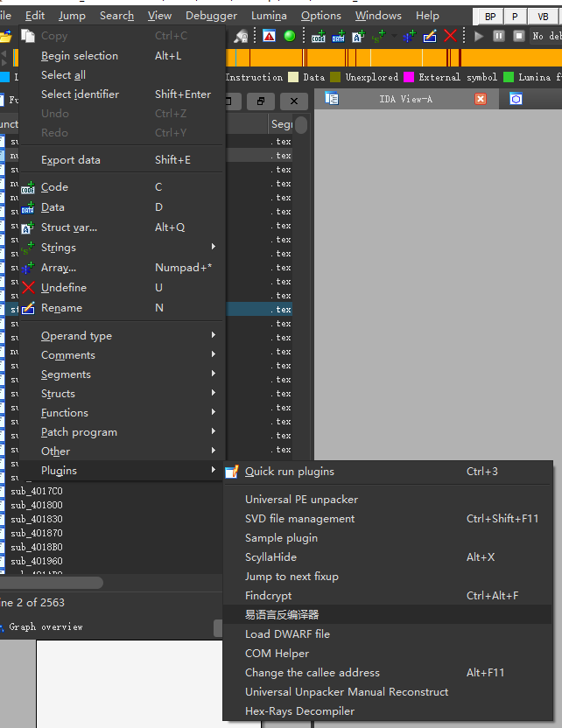Click the VB button
Viewport: 562px width, 728px height.
(543, 17)
